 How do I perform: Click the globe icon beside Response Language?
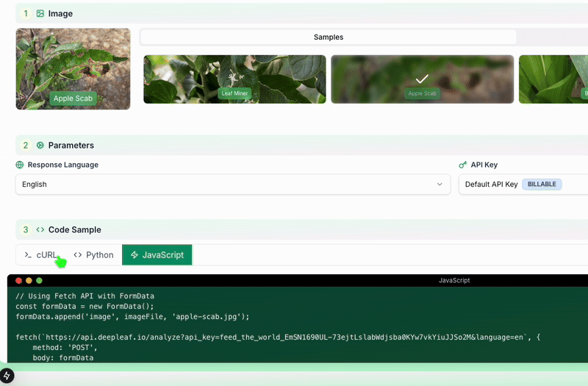tap(20, 165)
